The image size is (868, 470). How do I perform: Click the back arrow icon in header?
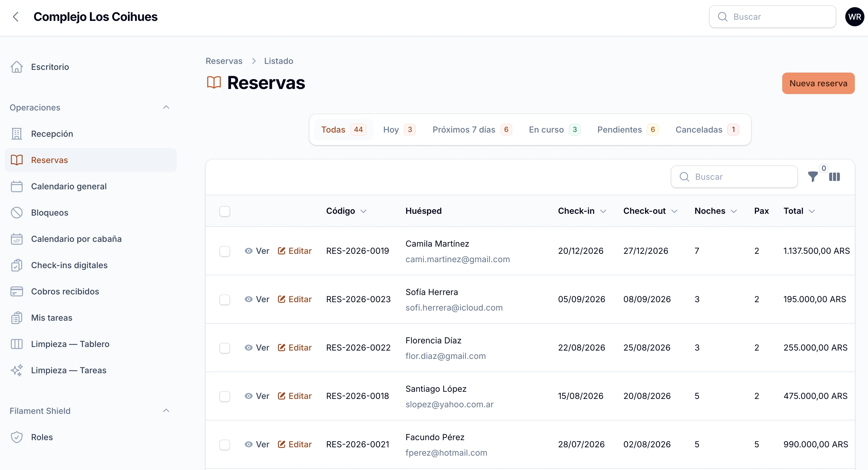coord(16,16)
